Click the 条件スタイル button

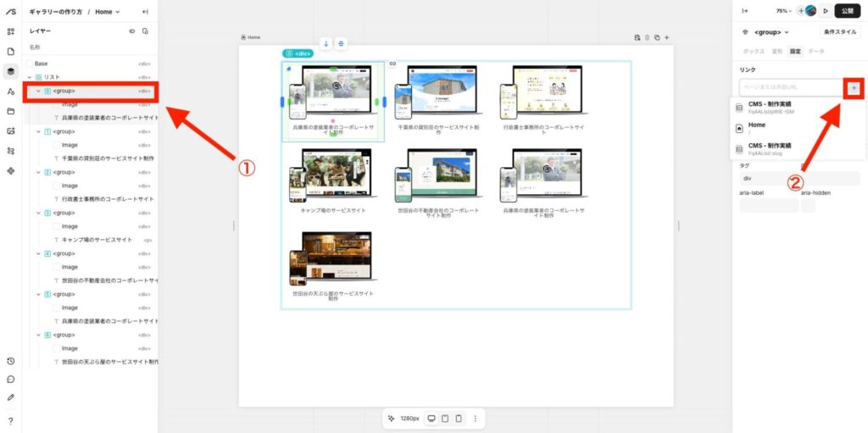840,32
